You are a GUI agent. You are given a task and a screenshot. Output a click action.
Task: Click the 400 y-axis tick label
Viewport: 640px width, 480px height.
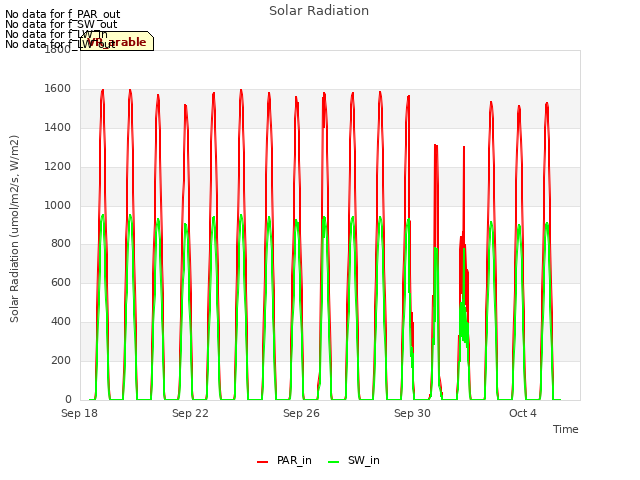coord(61,322)
